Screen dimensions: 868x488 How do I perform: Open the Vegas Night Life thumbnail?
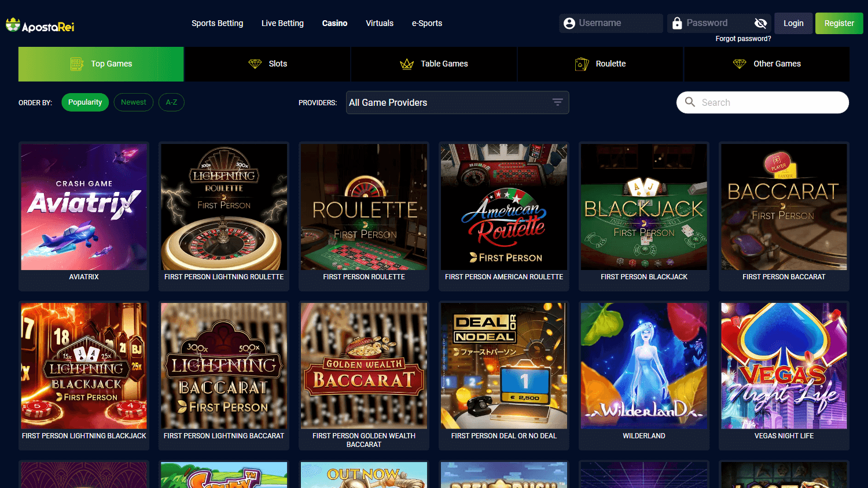(x=784, y=366)
